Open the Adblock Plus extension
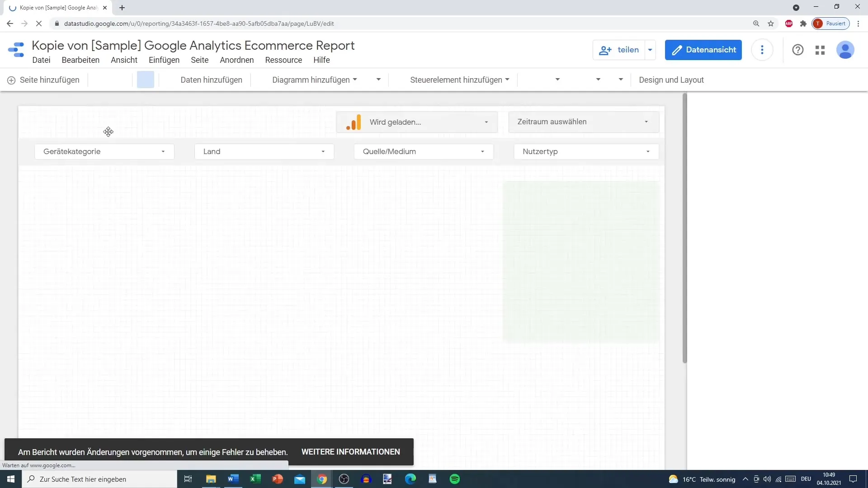The image size is (868, 488). point(789,23)
